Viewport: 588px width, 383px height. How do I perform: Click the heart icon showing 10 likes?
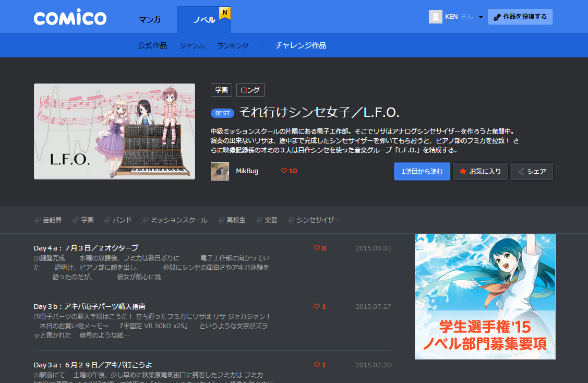[x=284, y=171]
